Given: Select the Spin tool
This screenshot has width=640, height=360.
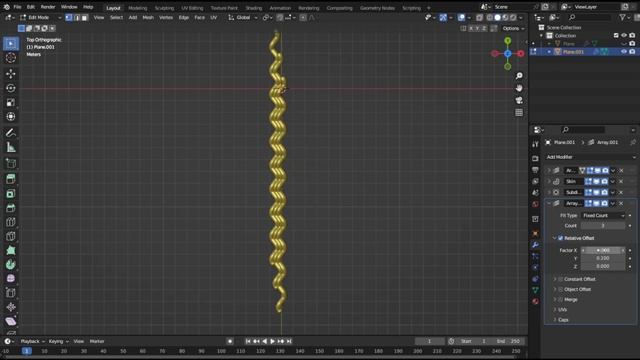Looking at the screenshot, I should pyautogui.click(x=11, y=265).
